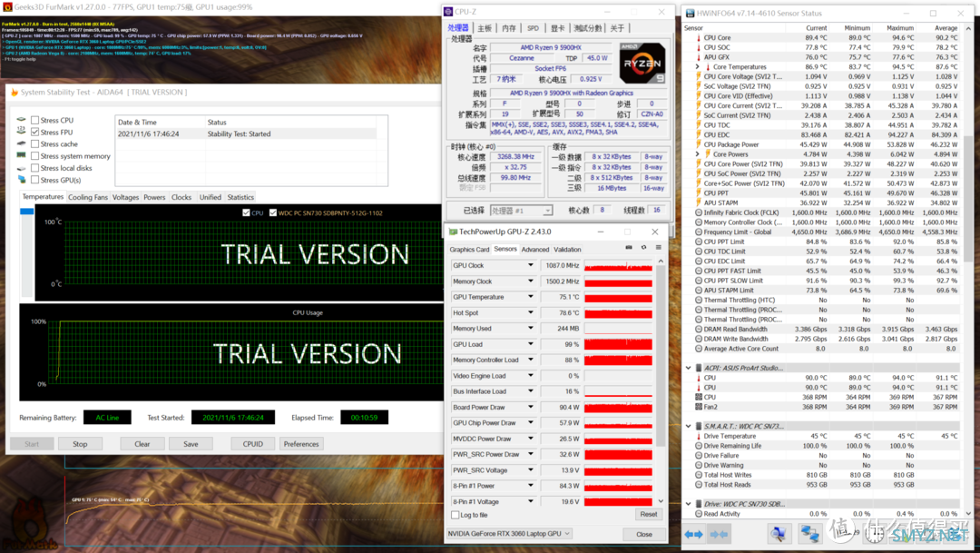Image resolution: width=980 pixels, height=553 pixels.
Task: Toggle WDC PC SN730 graph checkbox
Action: pos(273,212)
